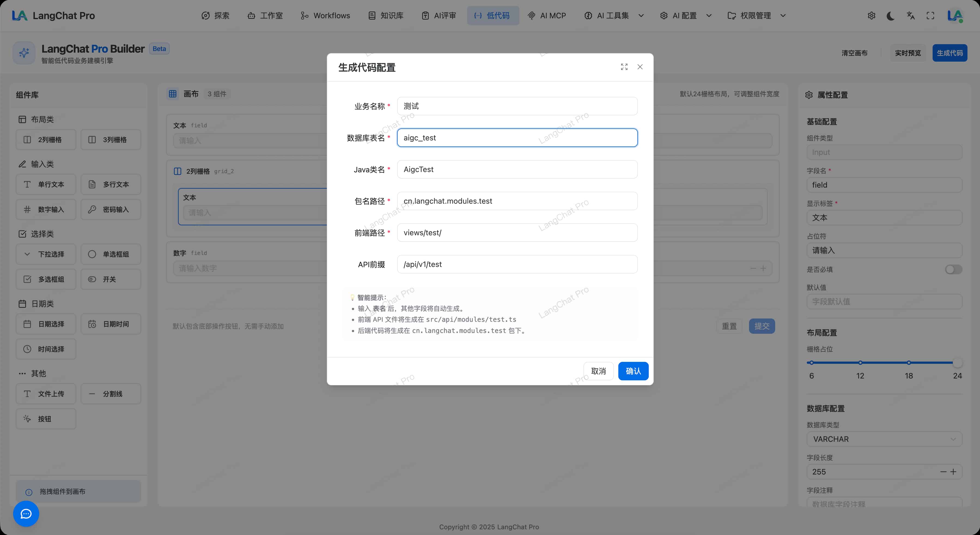Toggle dark mode moon icon
Image resolution: width=980 pixels, height=535 pixels.
pyautogui.click(x=891, y=16)
